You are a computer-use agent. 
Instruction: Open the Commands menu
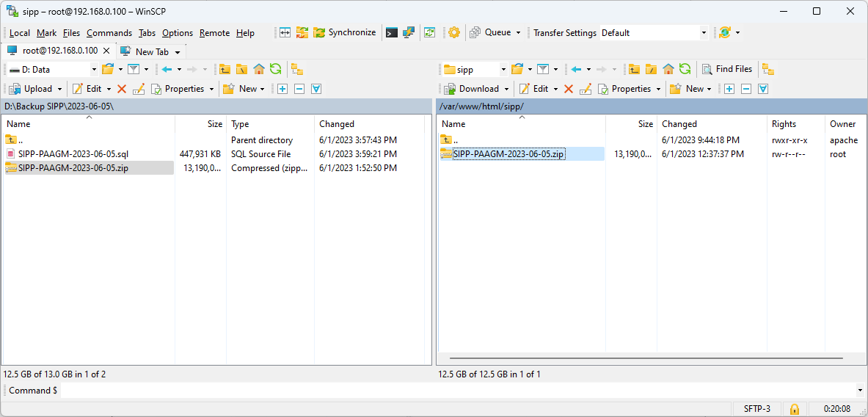pos(109,33)
